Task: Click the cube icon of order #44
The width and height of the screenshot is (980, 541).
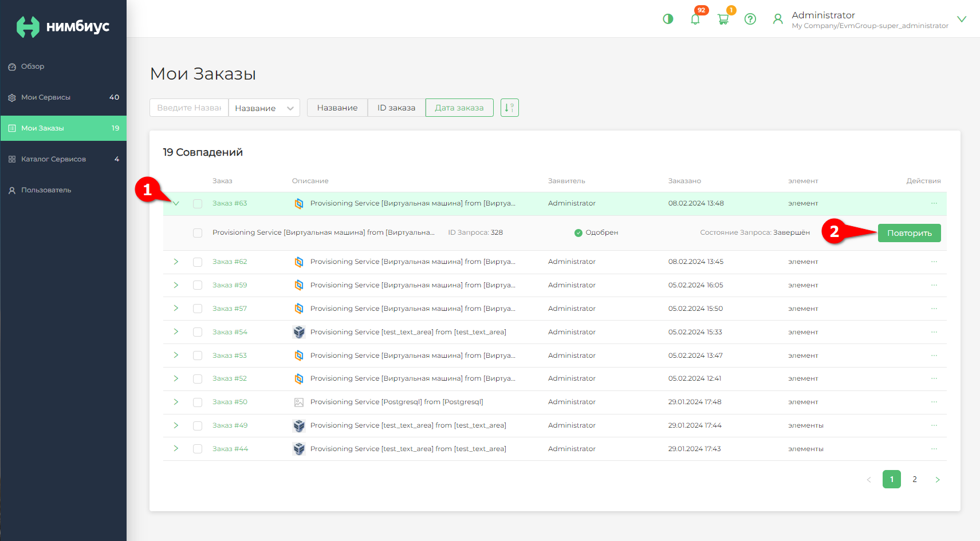Action: pos(299,449)
